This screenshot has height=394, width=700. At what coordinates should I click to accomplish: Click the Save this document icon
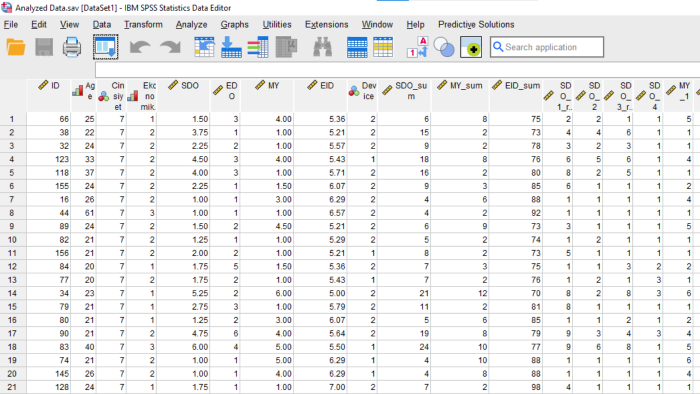(x=44, y=47)
